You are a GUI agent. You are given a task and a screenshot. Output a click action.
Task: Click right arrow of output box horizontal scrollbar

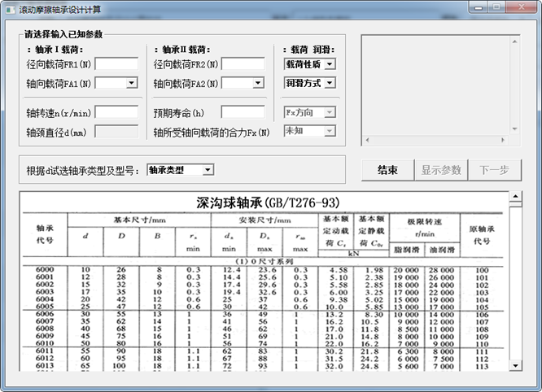point(503,140)
